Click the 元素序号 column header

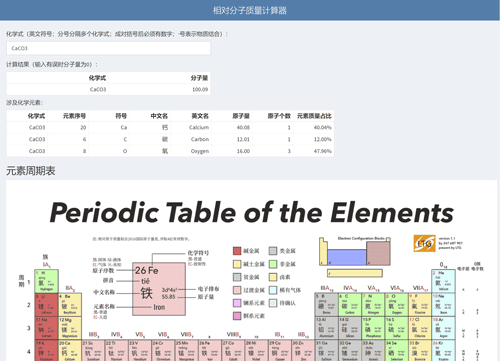(x=74, y=116)
